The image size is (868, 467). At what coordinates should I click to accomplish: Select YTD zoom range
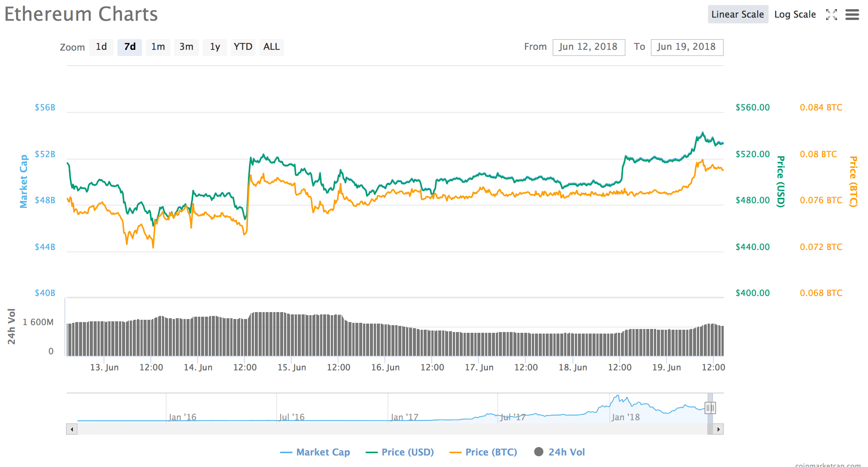click(243, 47)
